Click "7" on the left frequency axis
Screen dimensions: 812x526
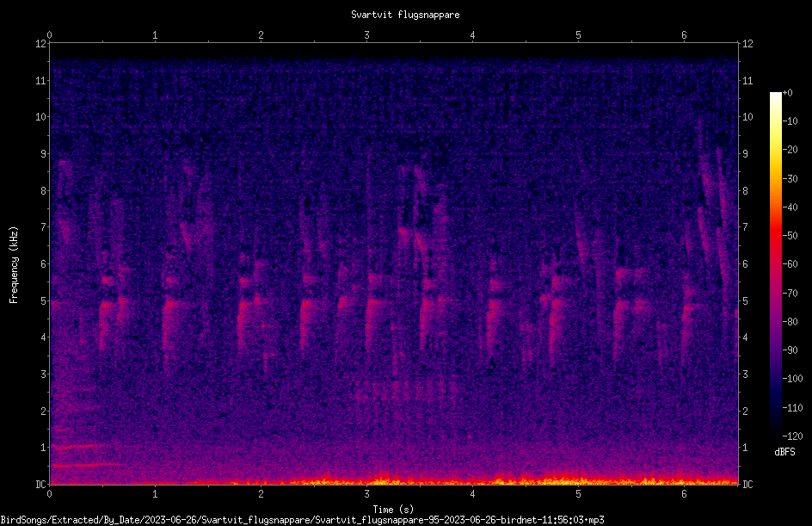(43, 227)
